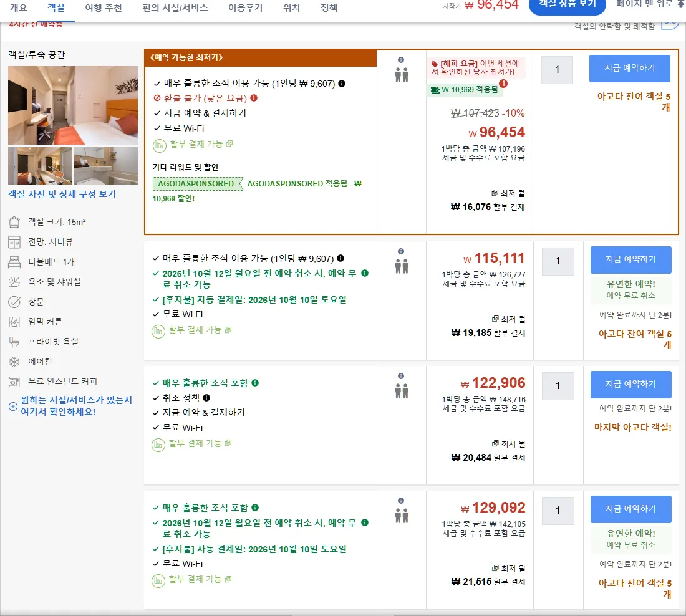Click the info icon beside free cancellation in ₩115,111 offer
This screenshot has width=686, height=616.
pyautogui.click(x=365, y=273)
